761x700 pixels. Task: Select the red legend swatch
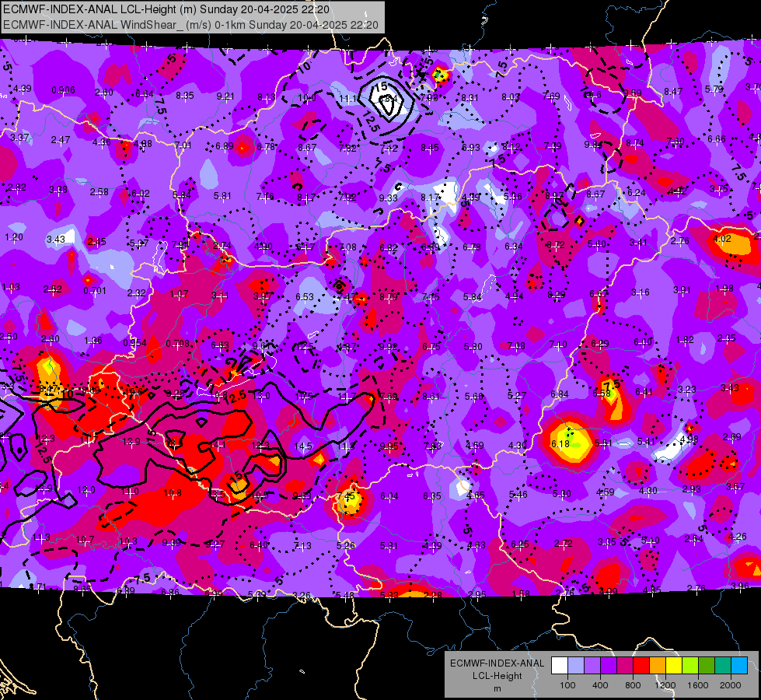[641, 666]
